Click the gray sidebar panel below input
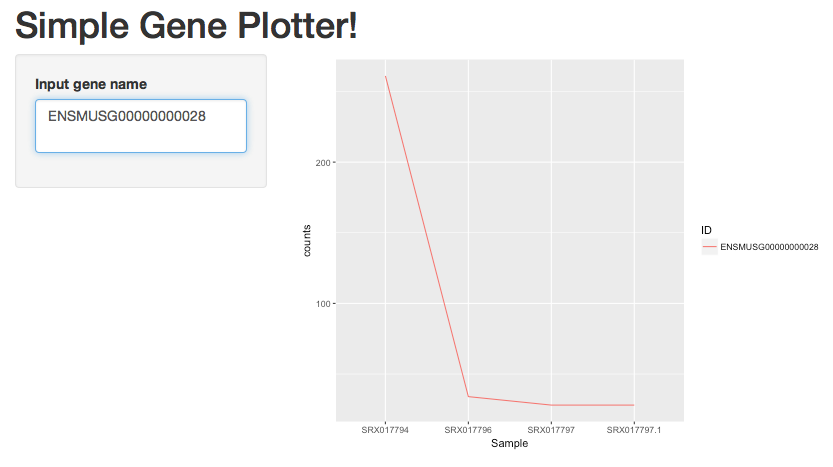The width and height of the screenshot is (833, 467). 141,170
